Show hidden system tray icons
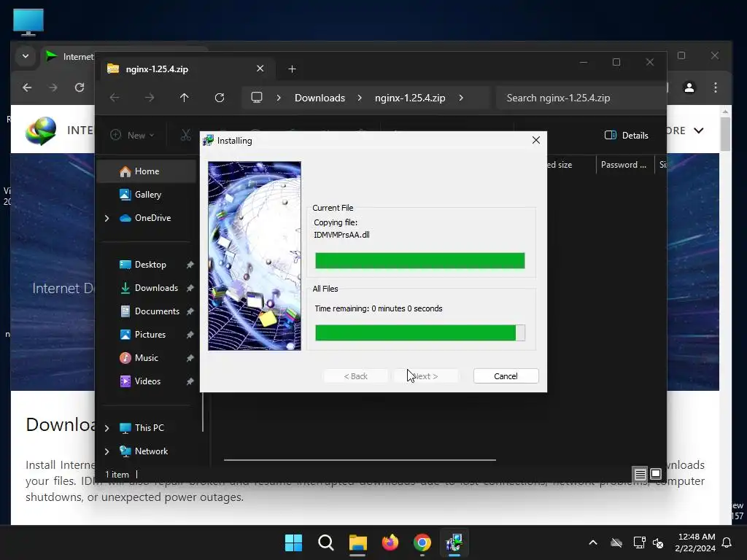 (x=593, y=542)
